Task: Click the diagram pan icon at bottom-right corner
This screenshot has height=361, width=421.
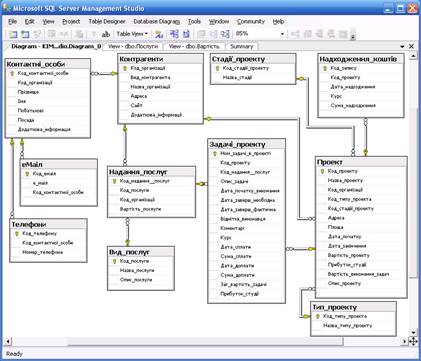Action: 413,341
